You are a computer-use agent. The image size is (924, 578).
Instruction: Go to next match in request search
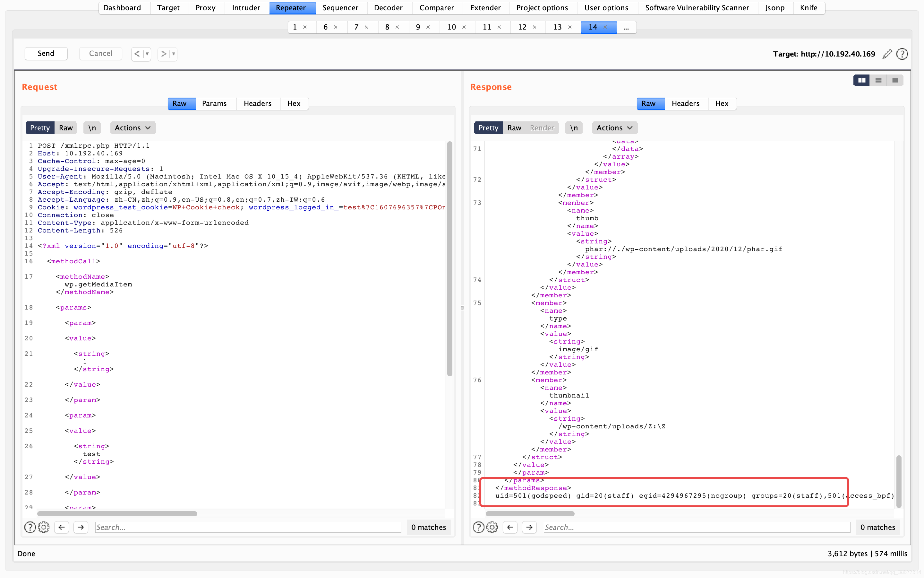coord(81,527)
